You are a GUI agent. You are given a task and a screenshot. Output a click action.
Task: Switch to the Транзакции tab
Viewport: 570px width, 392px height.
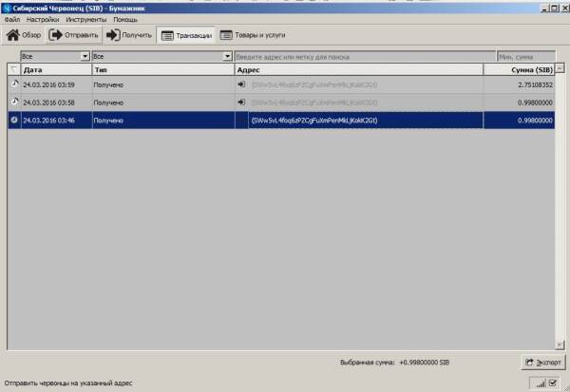pyautogui.click(x=185, y=35)
